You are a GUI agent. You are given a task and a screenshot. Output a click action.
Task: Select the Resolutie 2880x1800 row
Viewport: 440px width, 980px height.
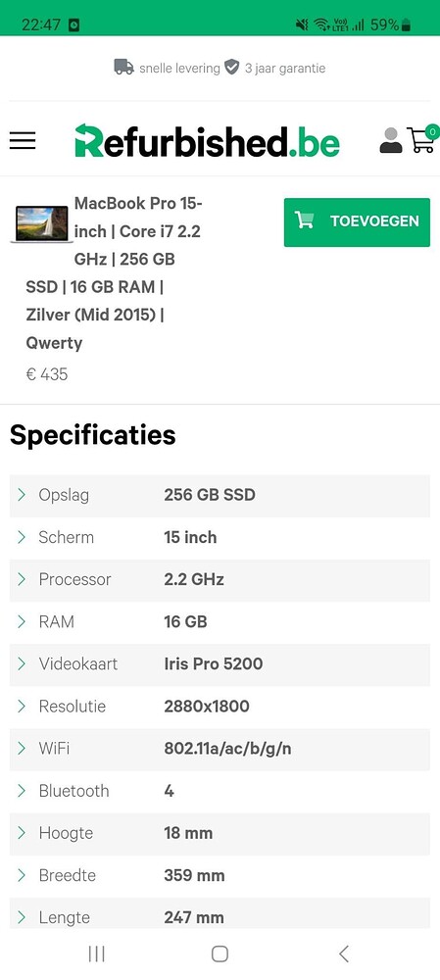tap(220, 707)
